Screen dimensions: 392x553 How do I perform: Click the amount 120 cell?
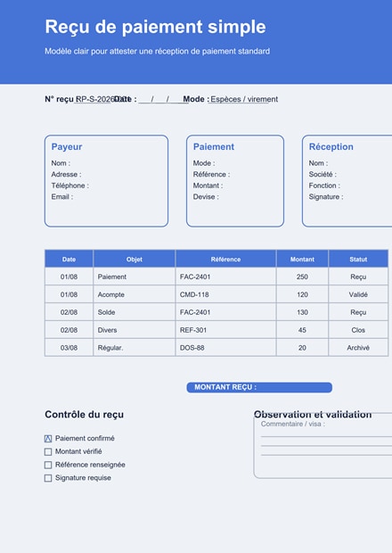(302, 294)
